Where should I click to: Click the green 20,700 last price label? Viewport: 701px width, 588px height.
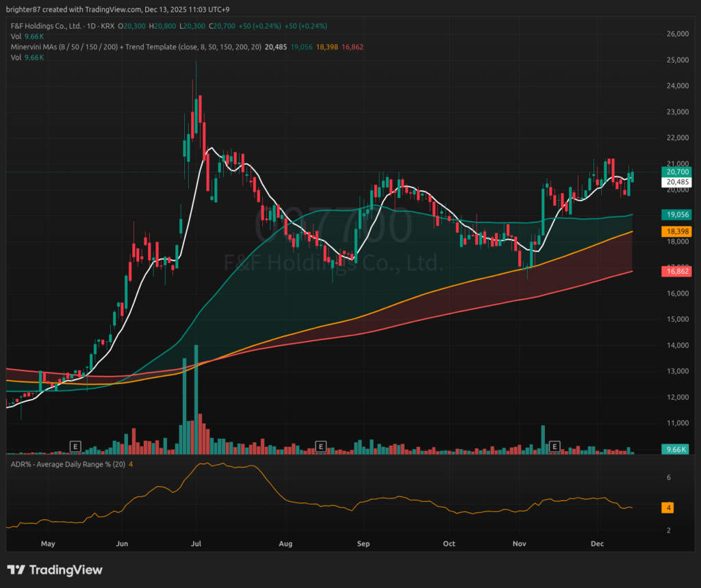click(676, 172)
